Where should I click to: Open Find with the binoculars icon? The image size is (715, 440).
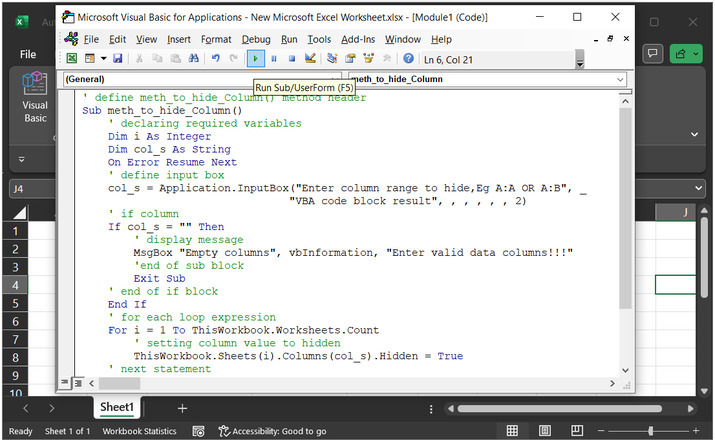click(x=194, y=58)
